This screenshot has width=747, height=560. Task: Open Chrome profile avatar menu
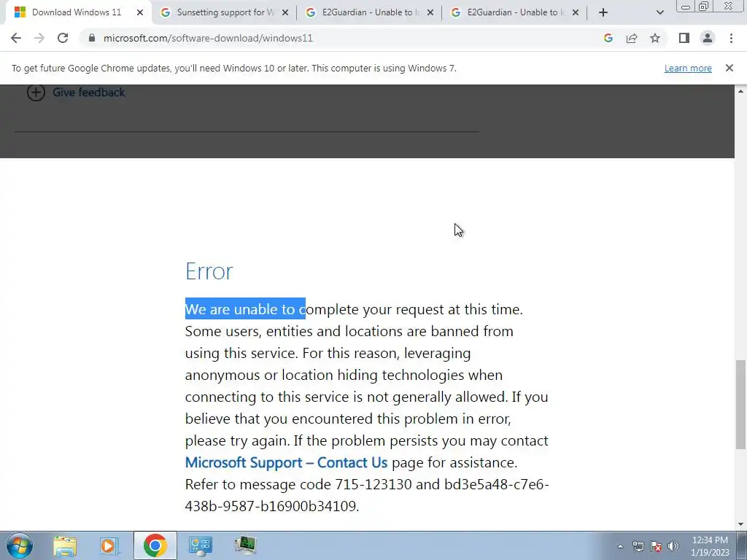tap(708, 38)
